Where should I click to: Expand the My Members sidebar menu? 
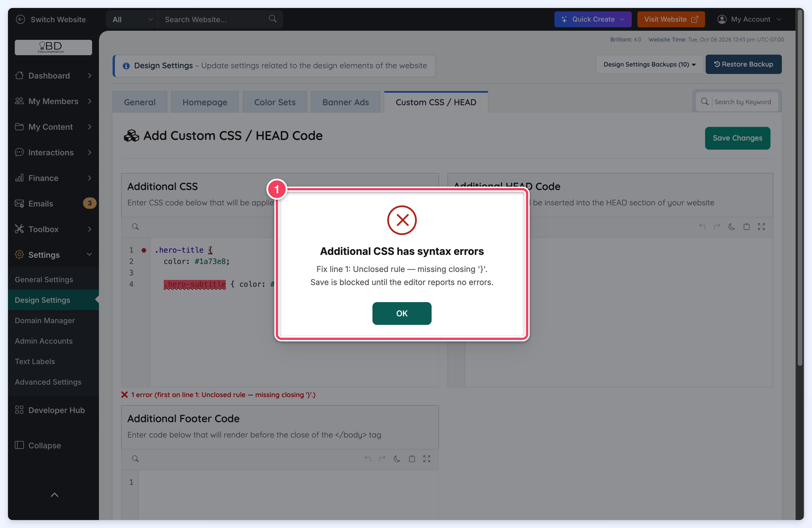pos(53,101)
